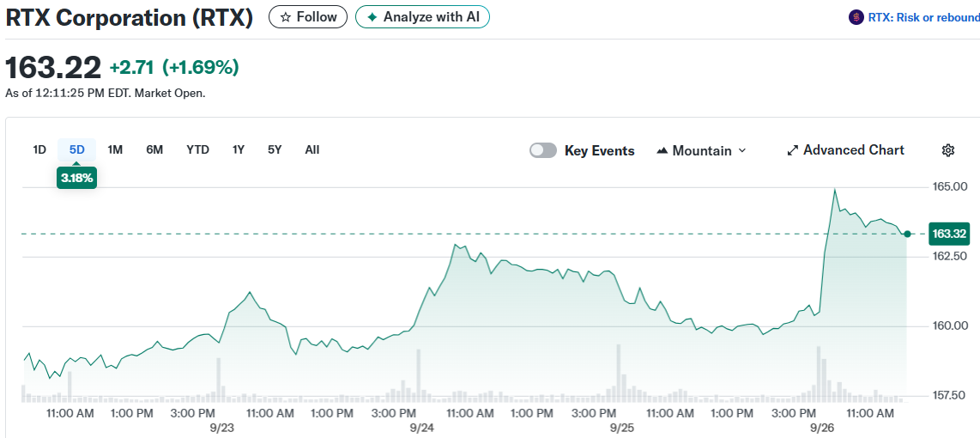Select the 1D time range

[x=39, y=150]
